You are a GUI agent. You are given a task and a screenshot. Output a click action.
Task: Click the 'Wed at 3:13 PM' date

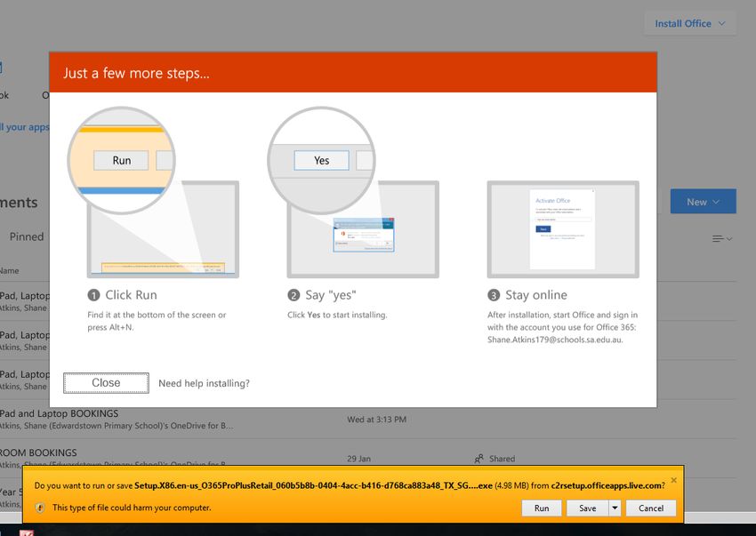pyautogui.click(x=376, y=420)
